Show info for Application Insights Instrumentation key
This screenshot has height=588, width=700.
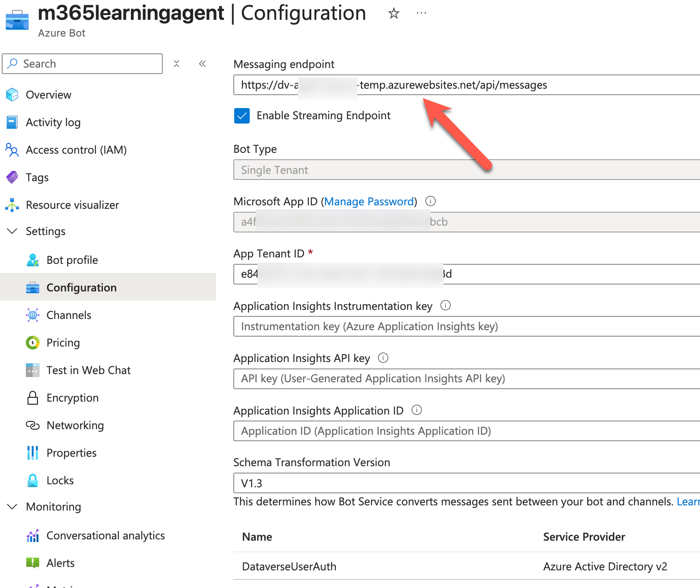(446, 306)
